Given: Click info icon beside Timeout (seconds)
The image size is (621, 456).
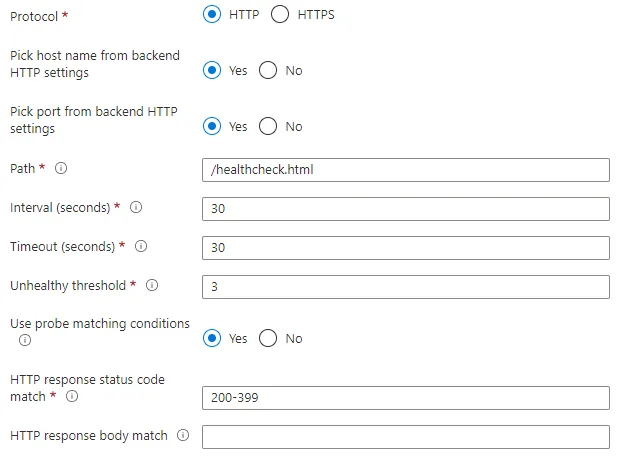Looking at the screenshot, I should (141, 246).
